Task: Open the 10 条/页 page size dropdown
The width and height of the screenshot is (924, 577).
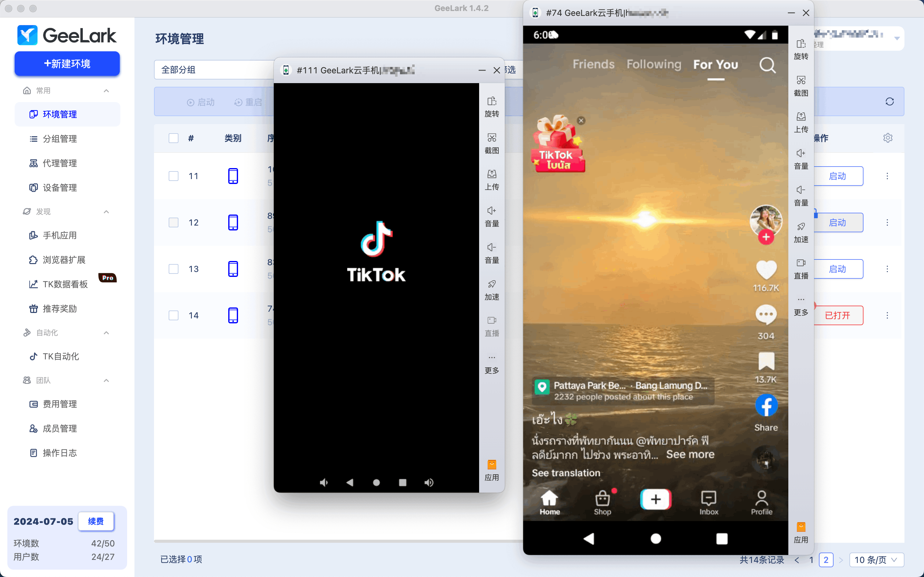Action: [x=876, y=560]
